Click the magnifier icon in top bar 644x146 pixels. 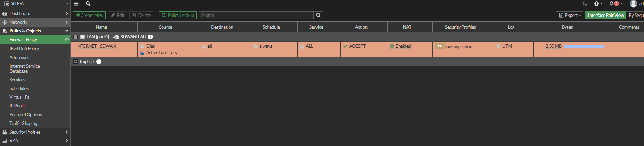pyautogui.click(x=88, y=4)
